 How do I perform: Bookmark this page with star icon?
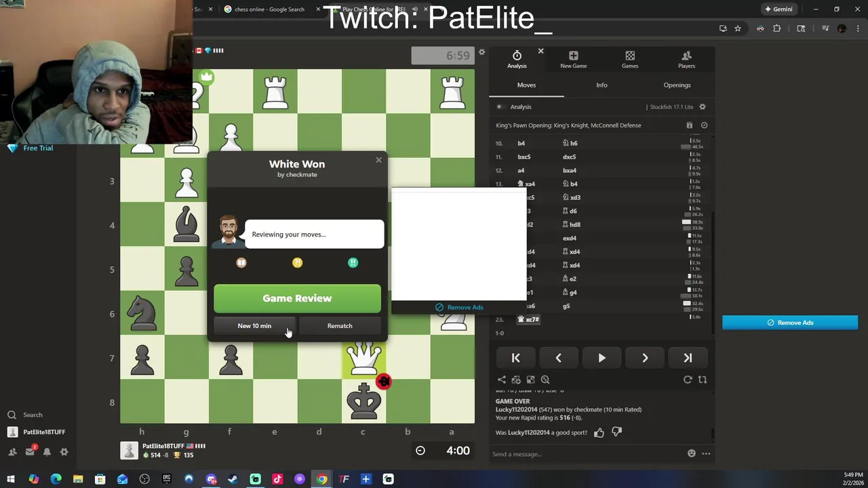738,28
